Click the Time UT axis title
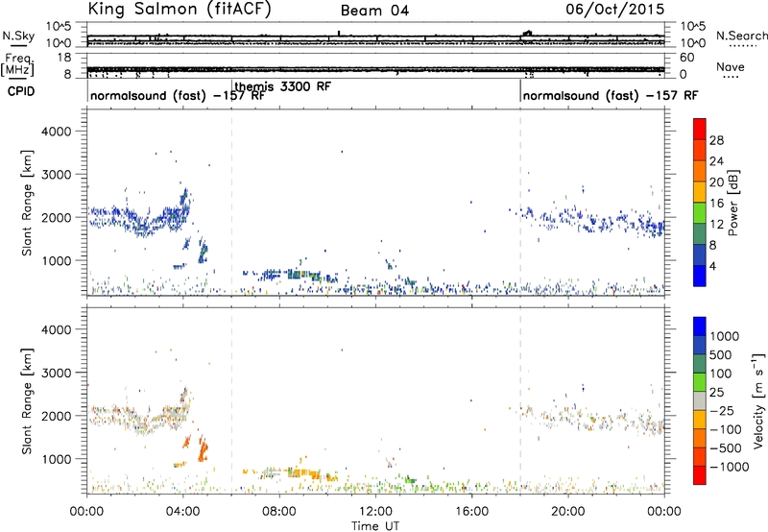The image size is (768, 532). pyautogui.click(x=375, y=526)
